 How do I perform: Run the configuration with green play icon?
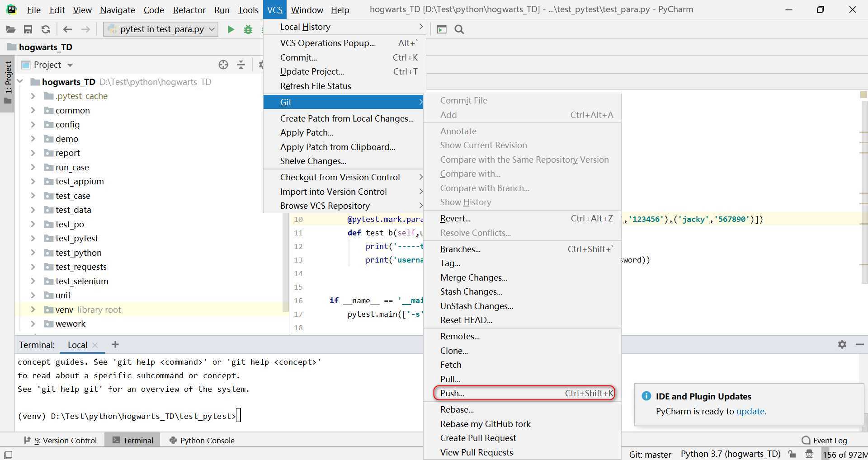[231, 29]
